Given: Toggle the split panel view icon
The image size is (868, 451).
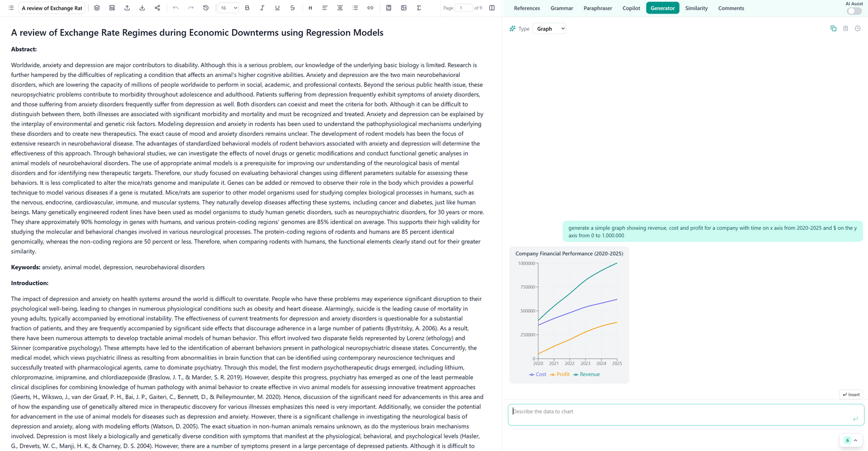Looking at the screenshot, I should pos(492,8).
